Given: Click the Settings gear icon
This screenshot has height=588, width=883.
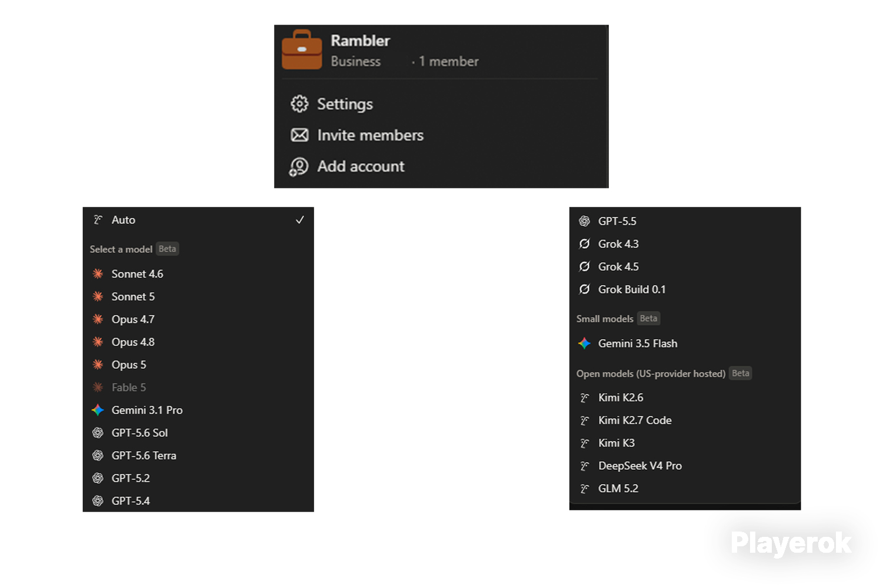Looking at the screenshot, I should pyautogui.click(x=299, y=104).
